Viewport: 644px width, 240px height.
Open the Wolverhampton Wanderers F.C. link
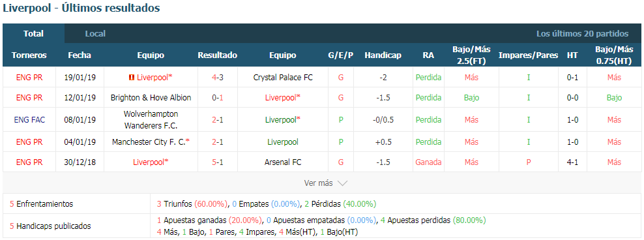click(x=151, y=119)
